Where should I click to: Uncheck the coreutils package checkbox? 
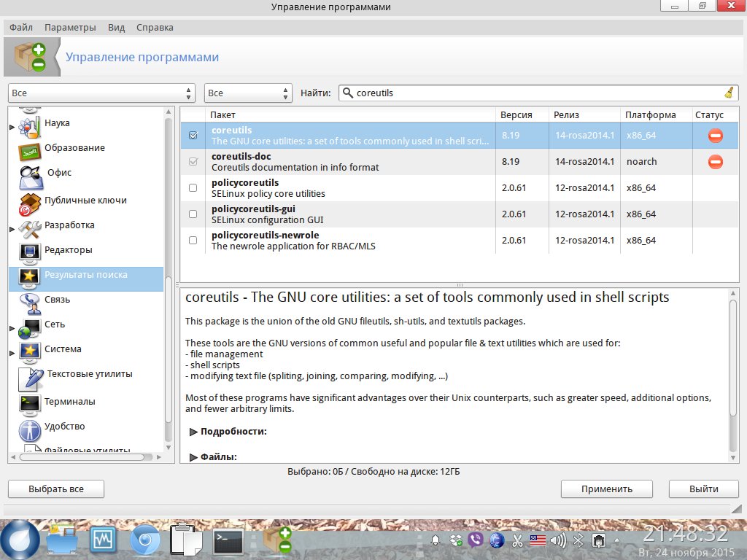193,135
